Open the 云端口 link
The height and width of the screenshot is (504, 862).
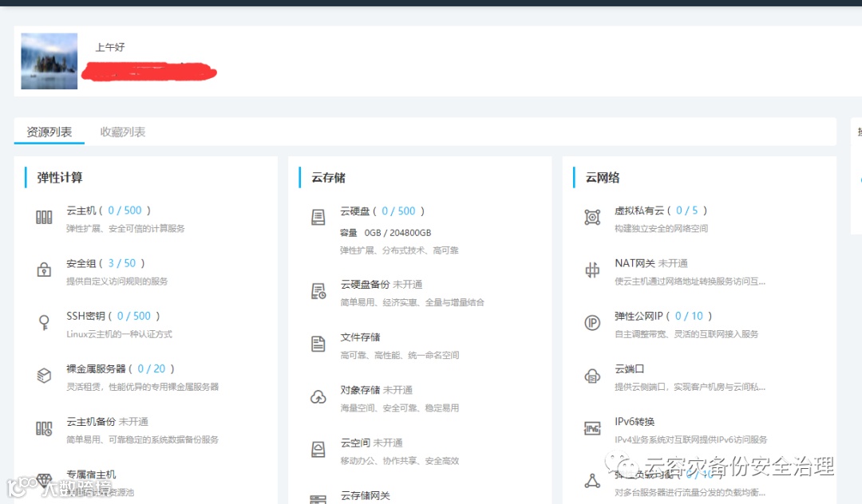pos(630,368)
